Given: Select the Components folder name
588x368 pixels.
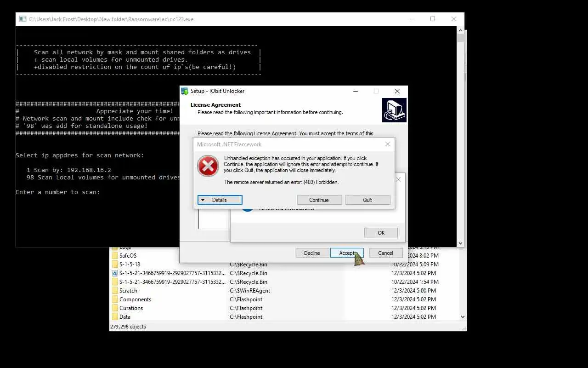Looking at the screenshot, I should click(135, 299).
